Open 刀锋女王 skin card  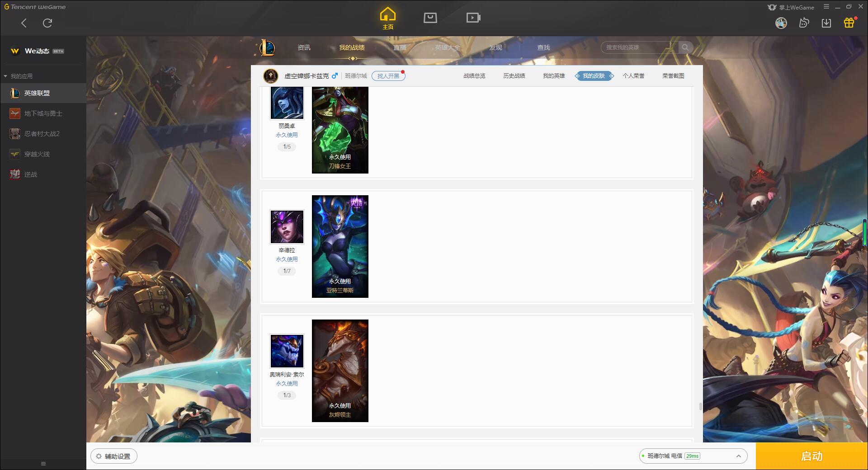340,130
